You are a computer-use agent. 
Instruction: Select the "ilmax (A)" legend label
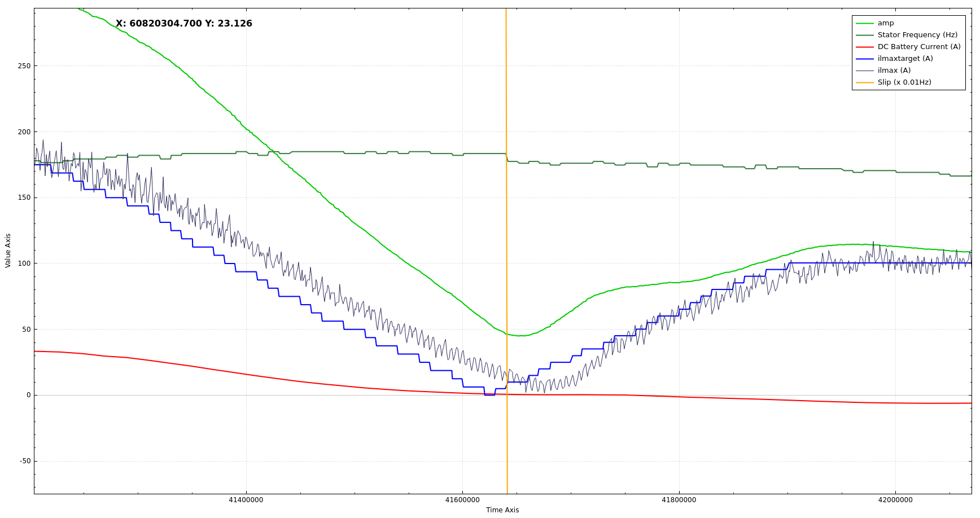(x=894, y=71)
